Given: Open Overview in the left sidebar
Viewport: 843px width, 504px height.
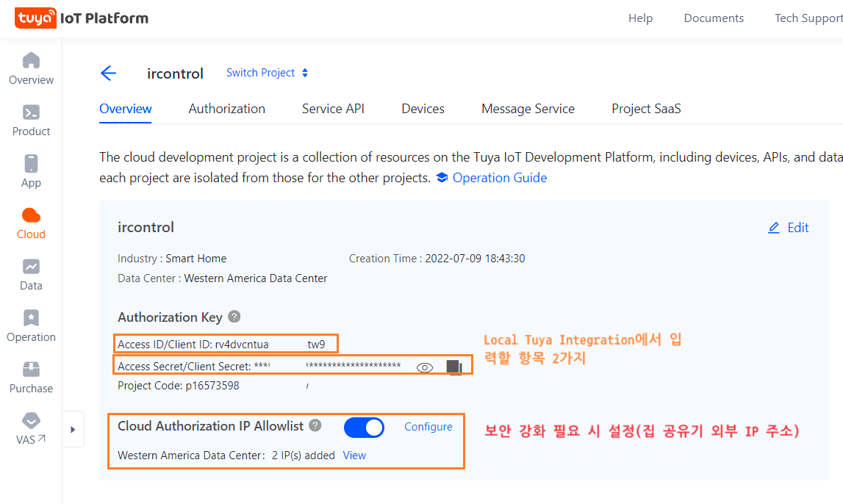Looking at the screenshot, I should [31, 69].
